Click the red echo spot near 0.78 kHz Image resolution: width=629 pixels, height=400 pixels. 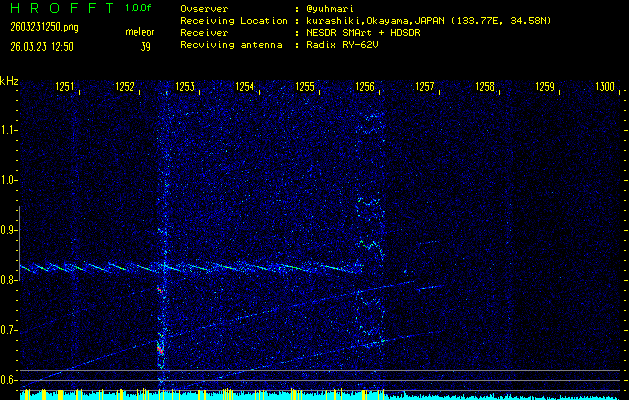[159, 290]
